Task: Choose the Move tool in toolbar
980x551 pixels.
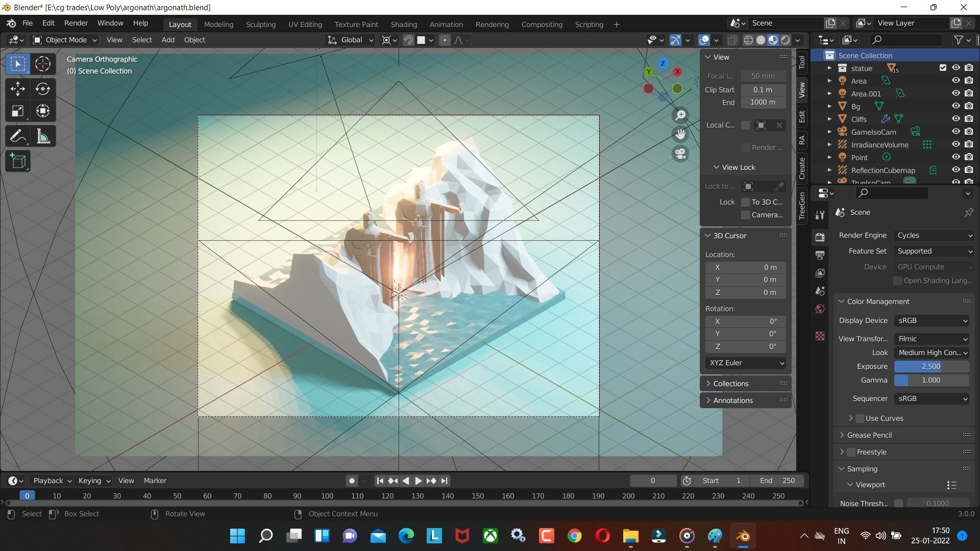Action: pyautogui.click(x=18, y=89)
